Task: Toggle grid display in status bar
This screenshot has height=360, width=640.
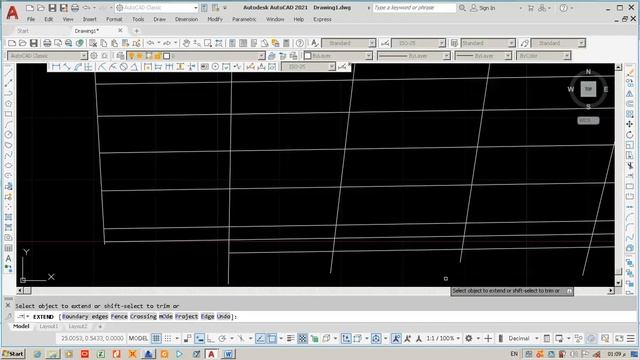Action: point(156,338)
